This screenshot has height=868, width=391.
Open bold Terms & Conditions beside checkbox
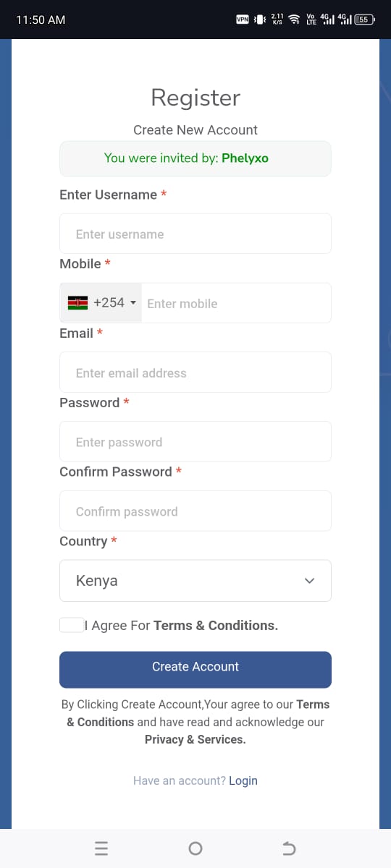[x=216, y=625]
